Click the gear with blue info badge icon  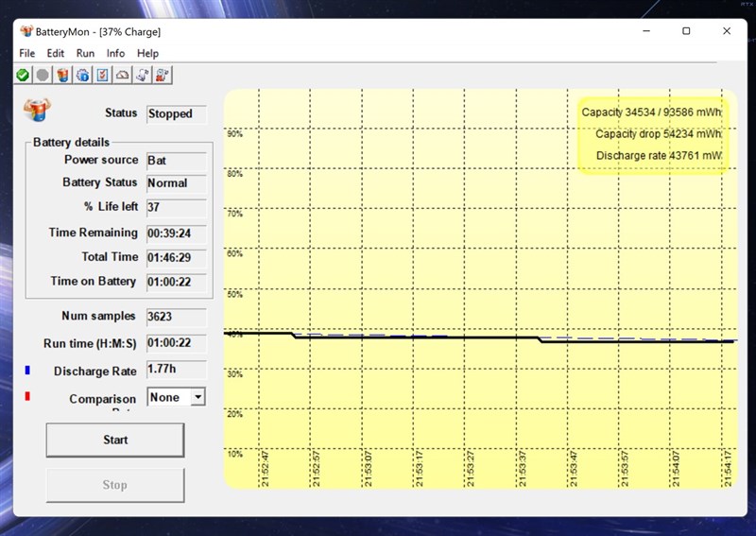[83, 76]
